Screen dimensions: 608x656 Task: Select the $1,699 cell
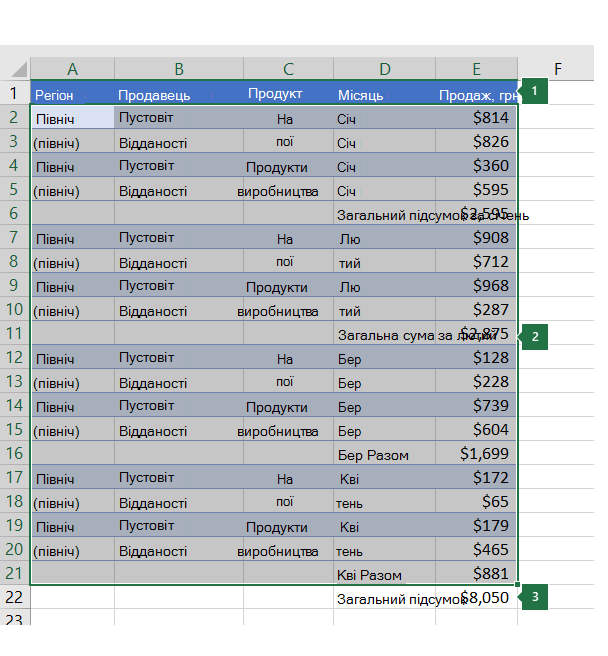tap(476, 453)
